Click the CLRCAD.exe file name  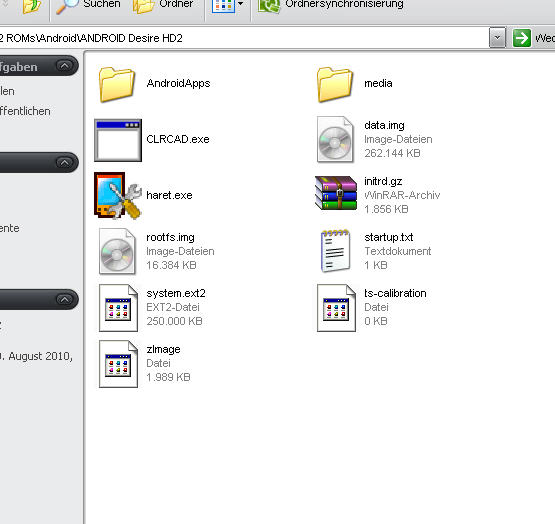[178, 139]
